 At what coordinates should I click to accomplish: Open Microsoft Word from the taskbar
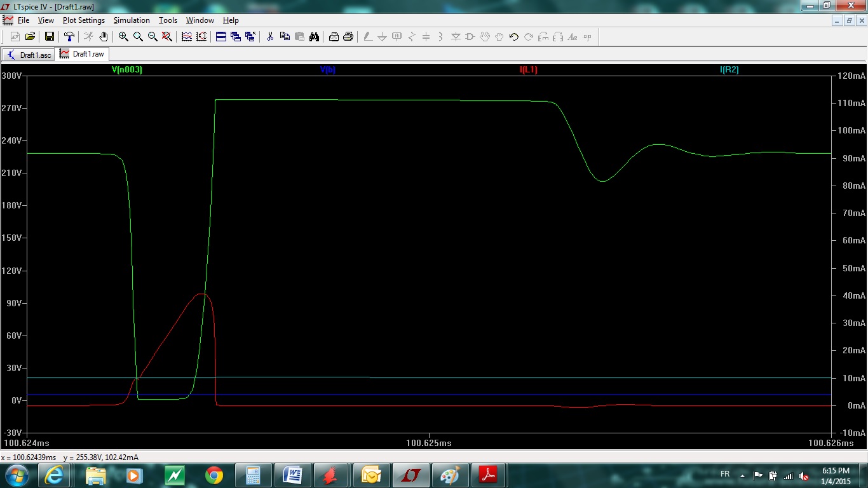point(293,475)
